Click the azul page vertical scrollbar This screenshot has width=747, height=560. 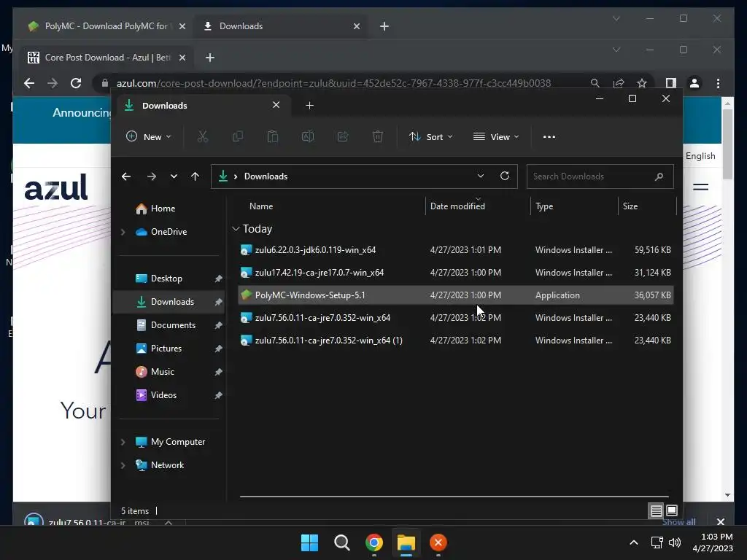(727, 144)
